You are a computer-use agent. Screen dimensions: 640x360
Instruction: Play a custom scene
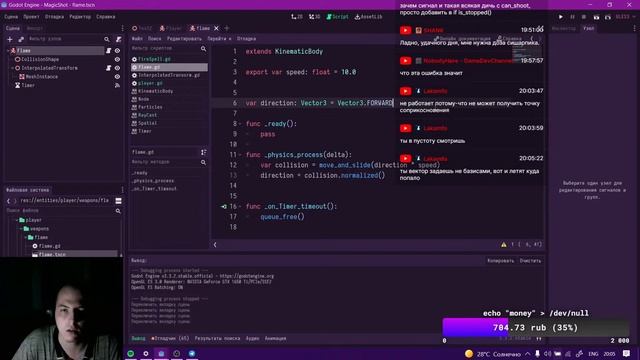(608, 17)
